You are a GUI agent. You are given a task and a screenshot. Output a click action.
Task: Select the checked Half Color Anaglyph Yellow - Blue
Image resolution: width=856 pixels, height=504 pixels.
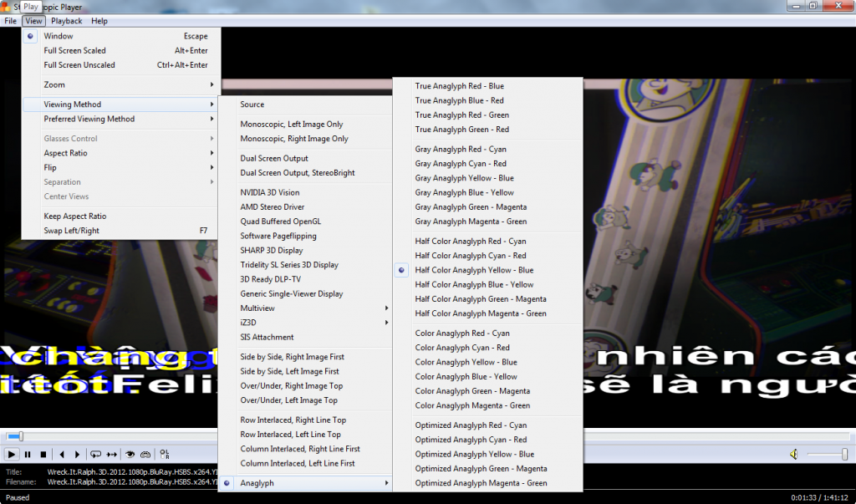[x=487, y=270]
